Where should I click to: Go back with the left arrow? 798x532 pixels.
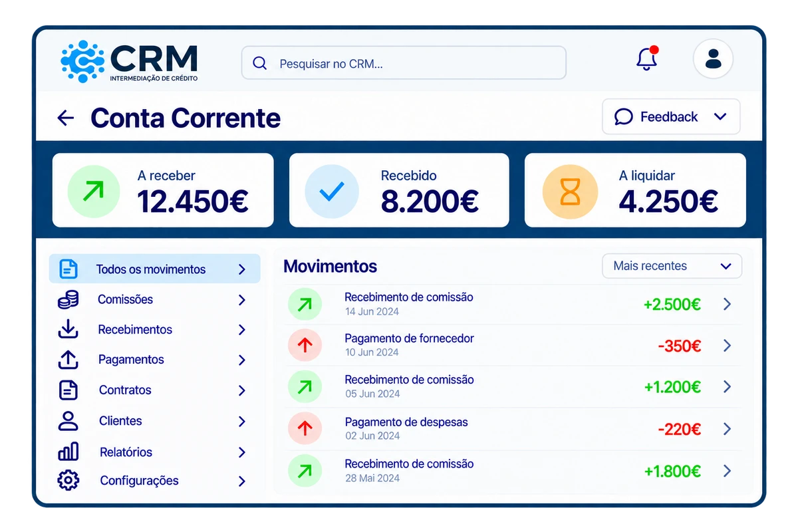coord(65,118)
